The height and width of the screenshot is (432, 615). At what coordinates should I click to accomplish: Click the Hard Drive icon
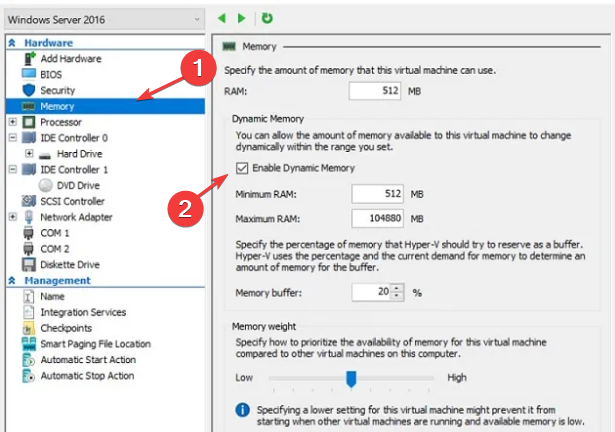(x=45, y=156)
